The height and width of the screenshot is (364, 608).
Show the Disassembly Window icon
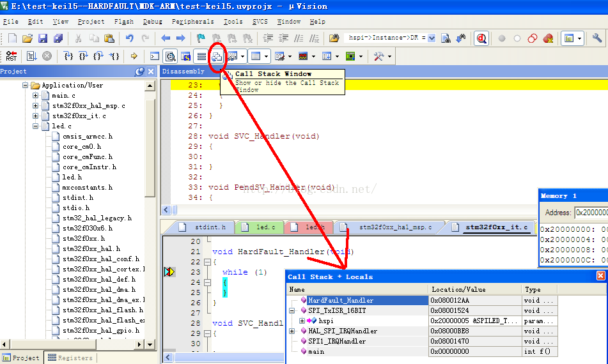pyautogui.click(x=170, y=57)
